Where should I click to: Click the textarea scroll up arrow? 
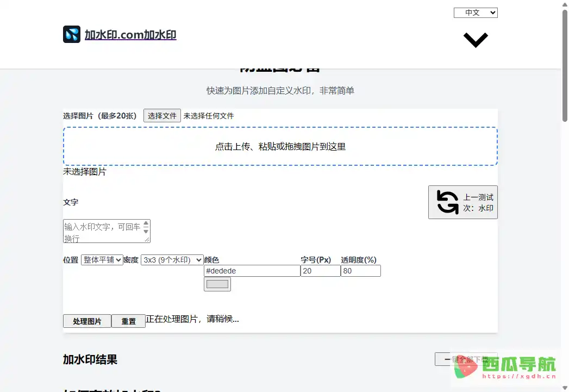(146, 223)
